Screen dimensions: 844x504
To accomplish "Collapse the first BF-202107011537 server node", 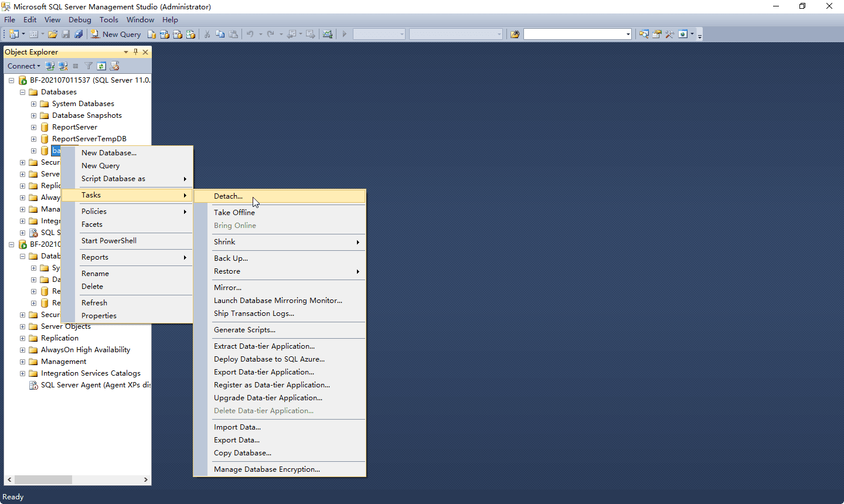I will tap(11, 80).
